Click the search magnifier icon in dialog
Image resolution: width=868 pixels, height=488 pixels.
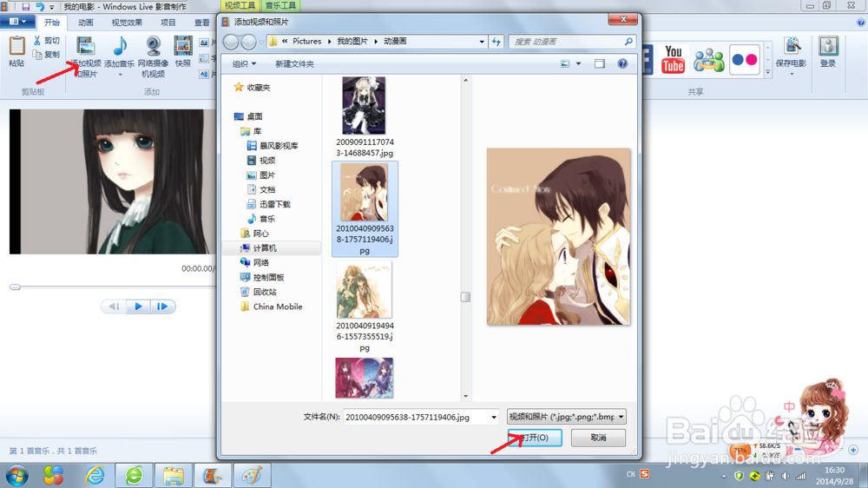pyautogui.click(x=628, y=42)
